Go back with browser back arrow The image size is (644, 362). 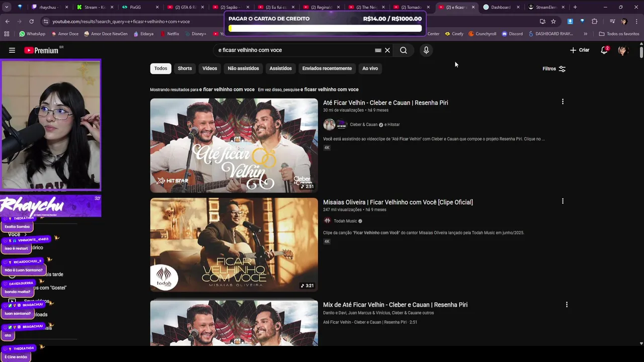pos(7,22)
